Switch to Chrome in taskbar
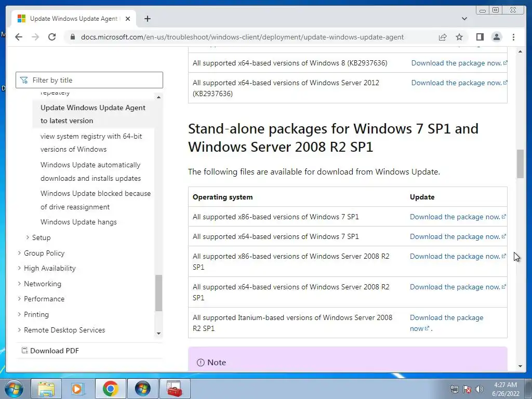Viewport: 532px width, 399px height. [110, 389]
